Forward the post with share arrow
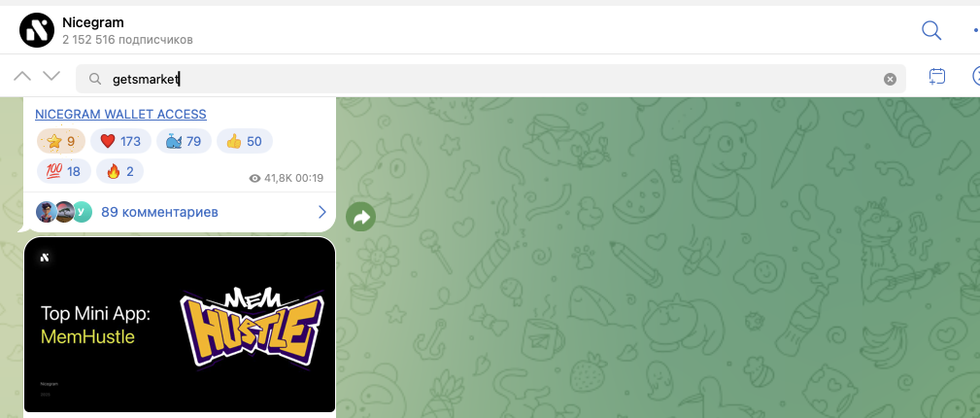This screenshot has height=418, width=980. pos(360,217)
